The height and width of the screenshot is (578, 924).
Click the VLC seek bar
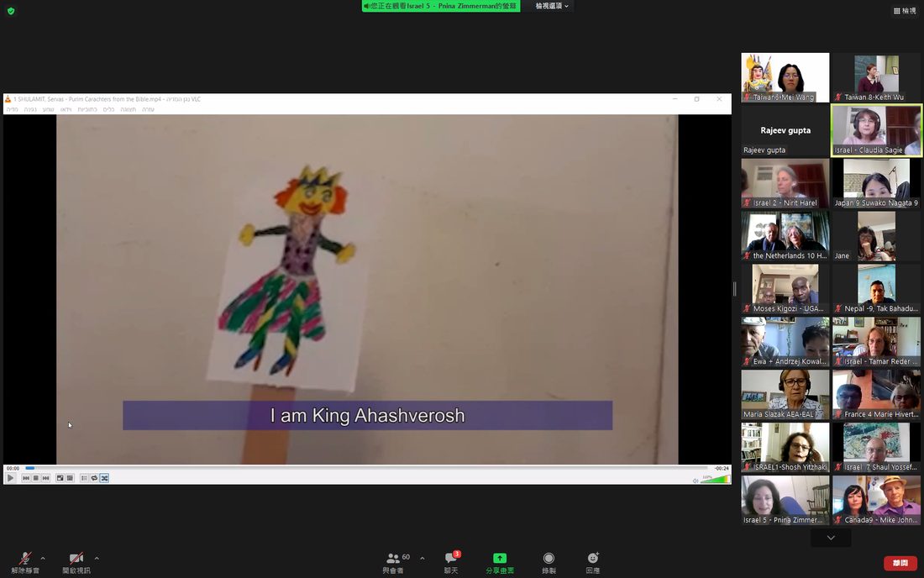tap(366, 468)
